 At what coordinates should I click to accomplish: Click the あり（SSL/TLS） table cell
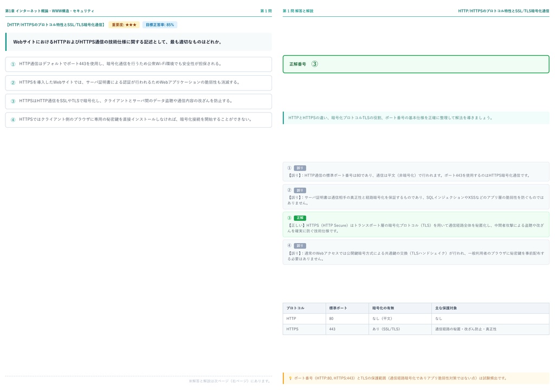tap(400, 329)
